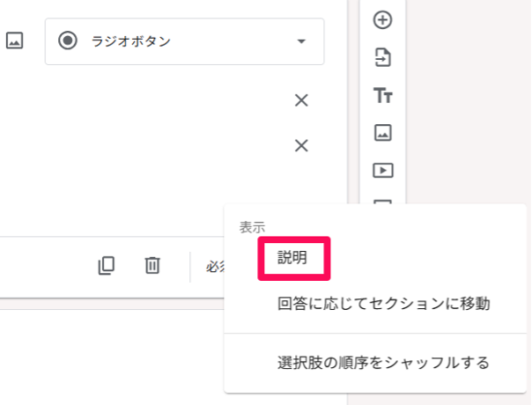Click the arrow on the question type selector
The image size is (532, 405).
click(x=302, y=41)
